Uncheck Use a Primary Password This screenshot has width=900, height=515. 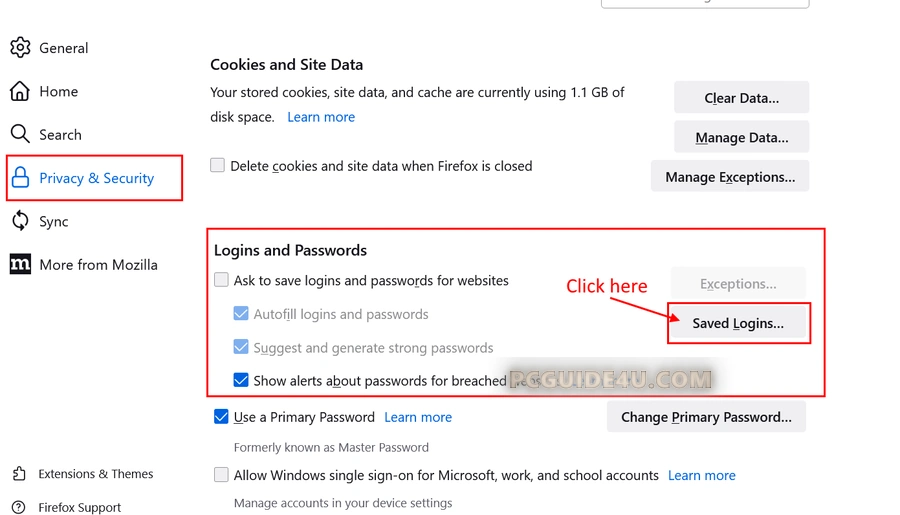point(221,417)
